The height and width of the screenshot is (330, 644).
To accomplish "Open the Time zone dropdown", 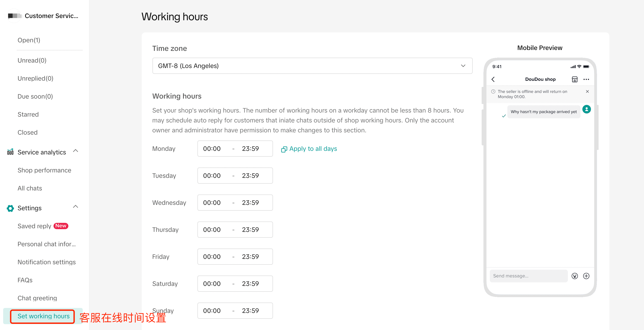I will (312, 66).
